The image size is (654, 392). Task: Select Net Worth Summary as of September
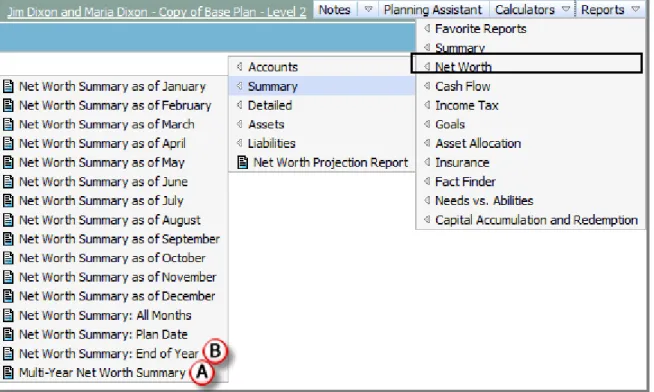tap(119, 239)
